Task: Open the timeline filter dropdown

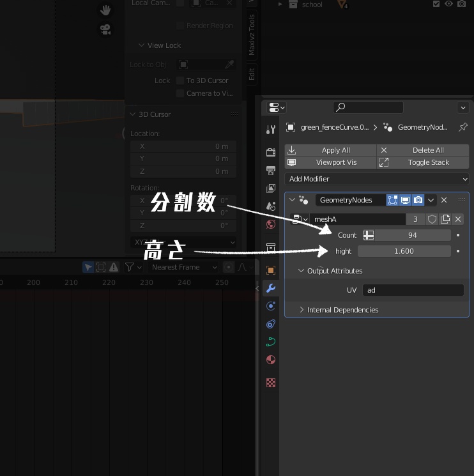Action: tap(134, 267)
